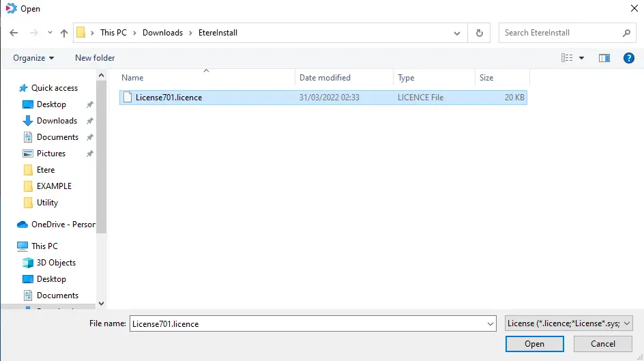The height and width of the screenshot is (361, 644).
Task: Toggle the preview pane icon
Action: click(x=604, y=58)
